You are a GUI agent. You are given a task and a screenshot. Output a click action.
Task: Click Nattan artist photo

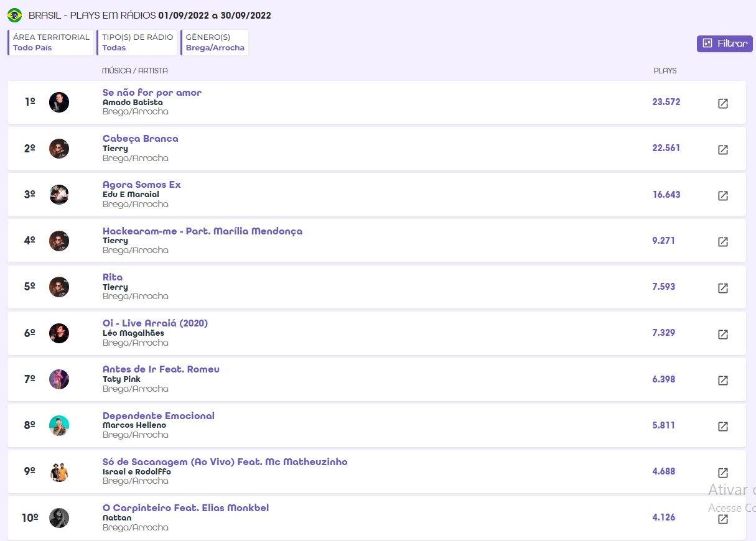59,518
